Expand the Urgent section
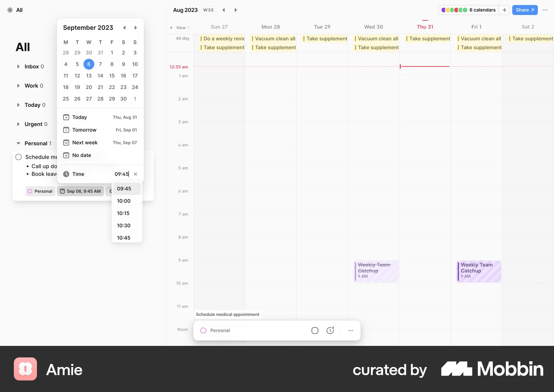The width and height of the screenshot is (554, 392). tap(18, 124)
